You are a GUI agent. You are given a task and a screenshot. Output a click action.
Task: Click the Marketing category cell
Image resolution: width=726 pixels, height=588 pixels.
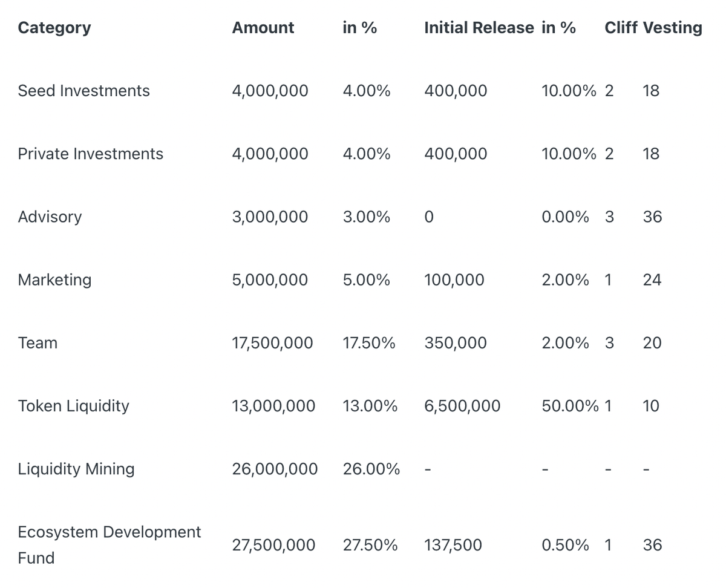54,279
